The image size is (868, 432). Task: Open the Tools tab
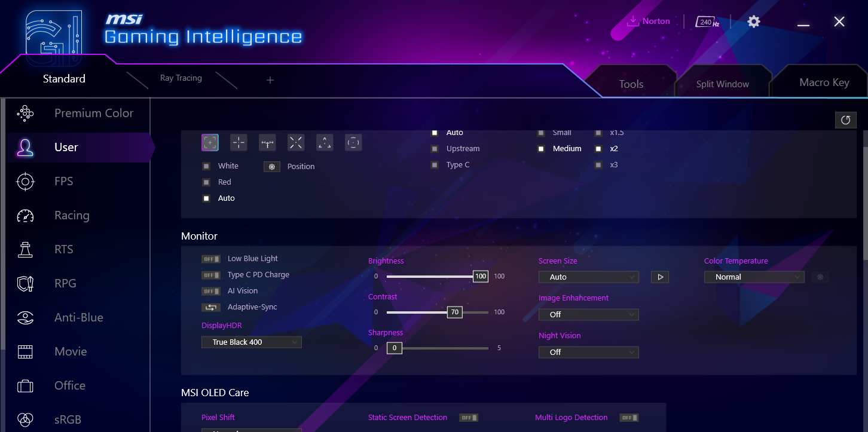pyautogui.click(x=631, y=84)
